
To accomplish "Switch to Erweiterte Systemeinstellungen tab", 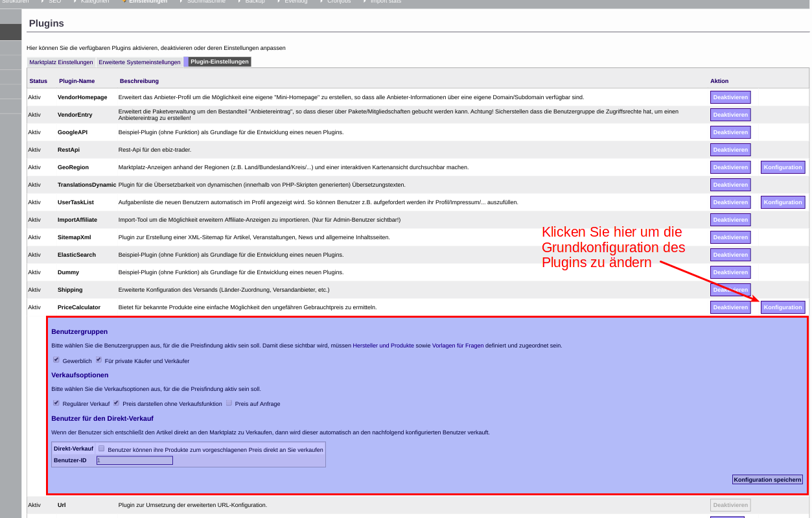I will 139,62.
